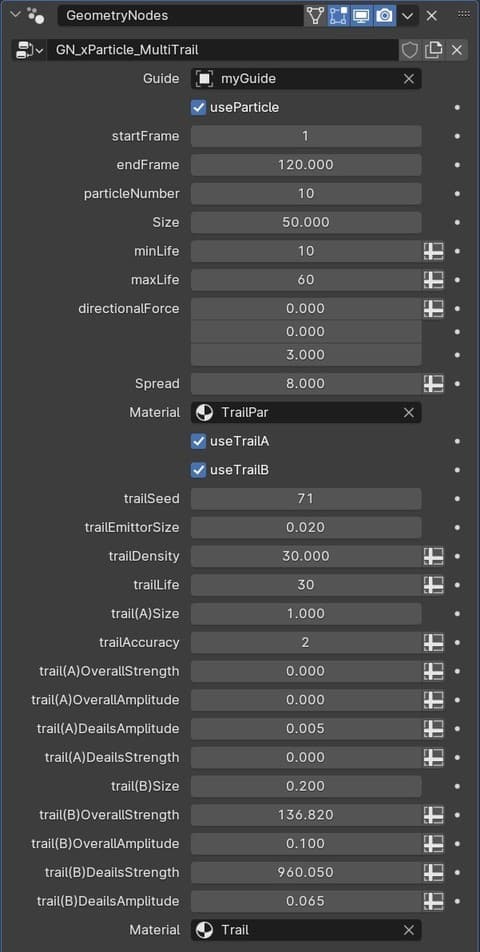Collapse the GeometryNodes modifier panel

[16, 15]
